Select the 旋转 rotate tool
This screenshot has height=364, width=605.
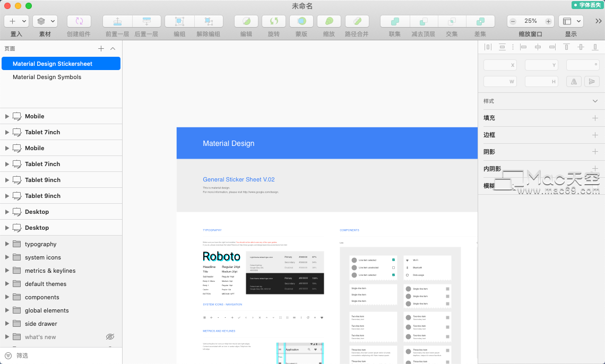click(274, 21)
